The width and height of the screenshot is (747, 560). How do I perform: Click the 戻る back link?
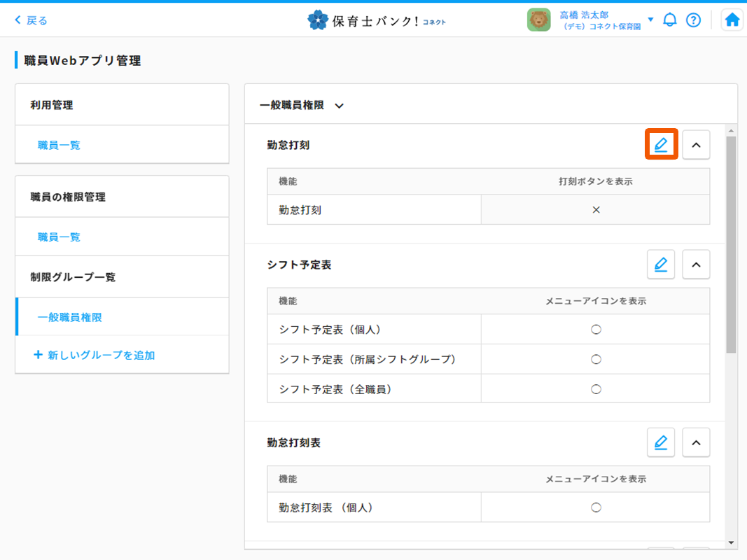31,20
